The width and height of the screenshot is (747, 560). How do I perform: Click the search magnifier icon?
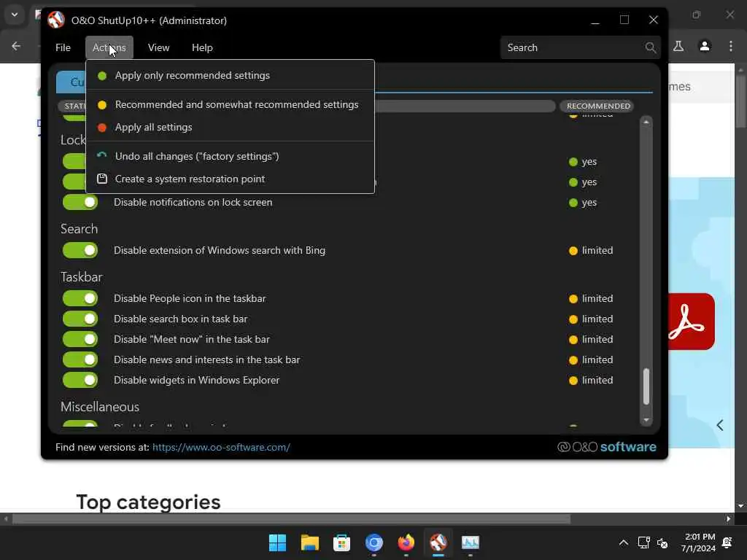point(650,47)
